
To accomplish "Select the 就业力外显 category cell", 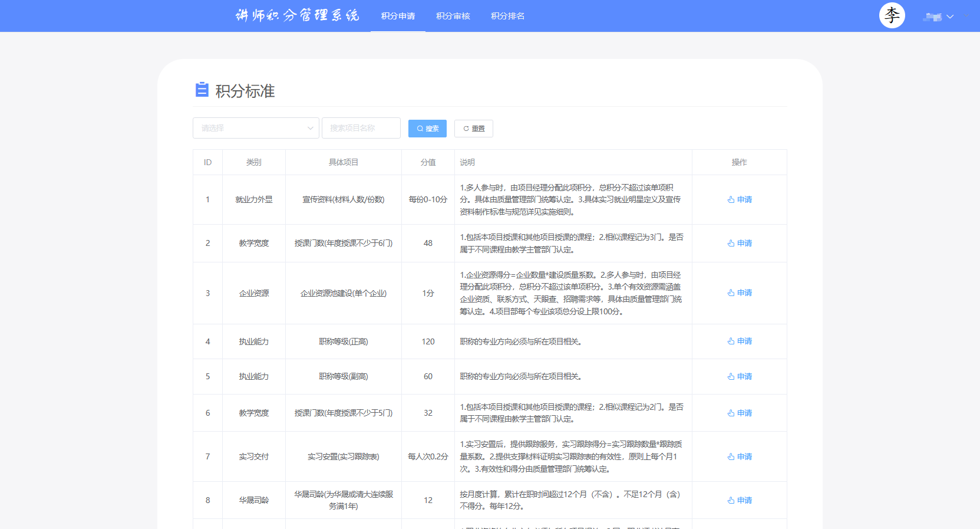I will coord(254,199).
